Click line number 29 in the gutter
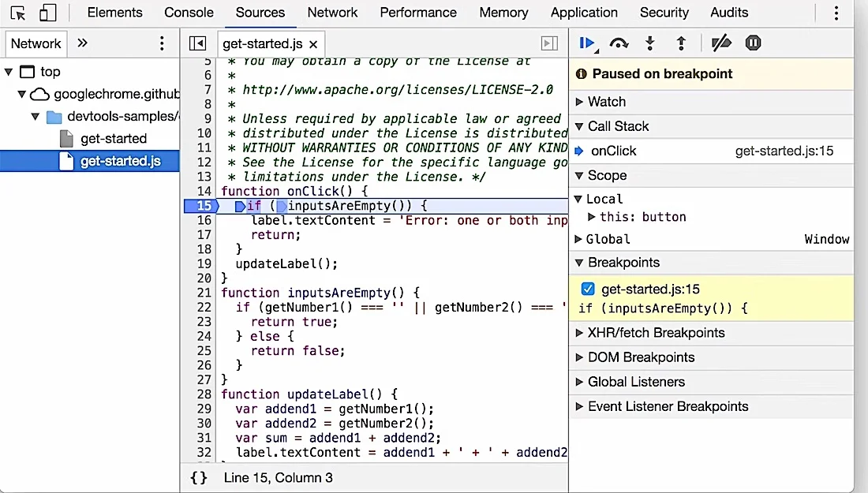This screenshot has width=868, height=493. [x=204, y=409]
